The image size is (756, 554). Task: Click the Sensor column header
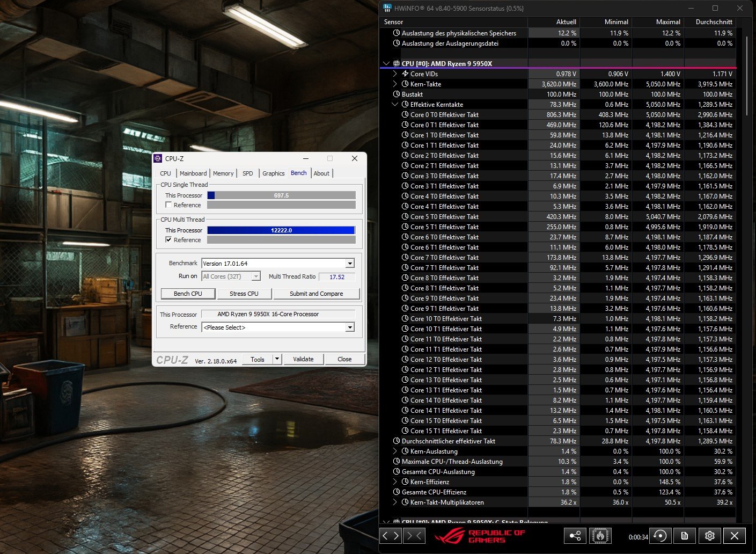(454, 22)
